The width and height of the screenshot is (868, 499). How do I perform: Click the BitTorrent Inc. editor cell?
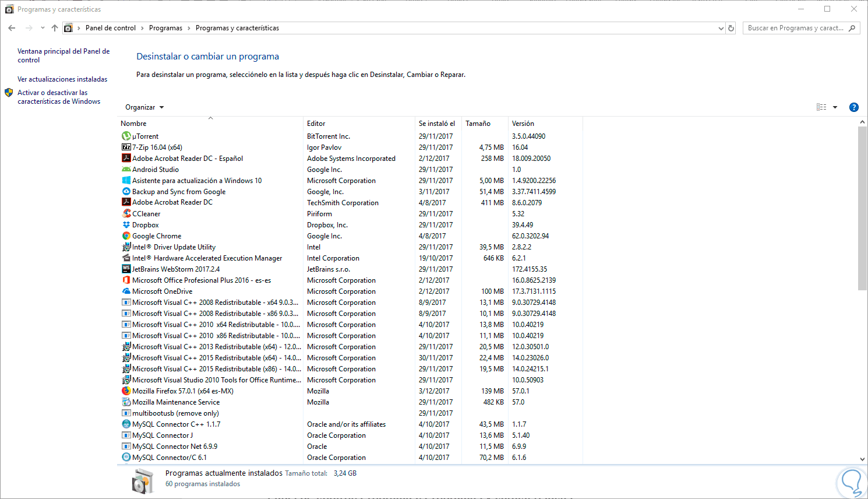point(329,136)
